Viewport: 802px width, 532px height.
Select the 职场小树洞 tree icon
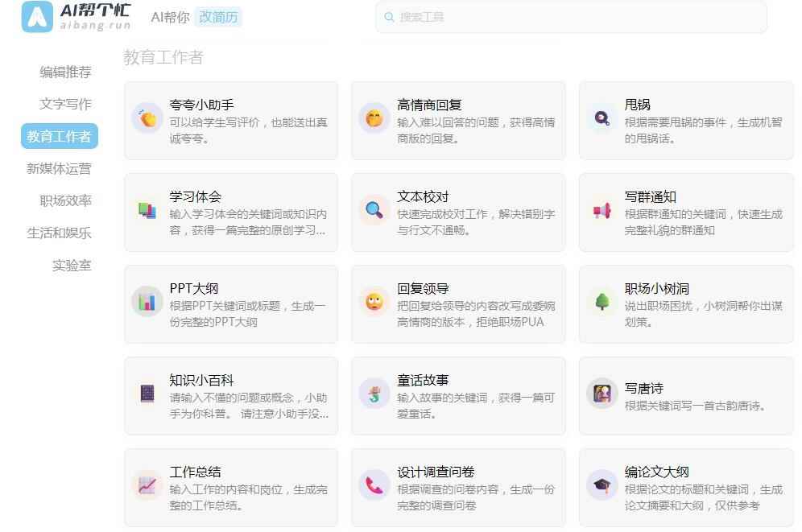click(x=602, y=302)
